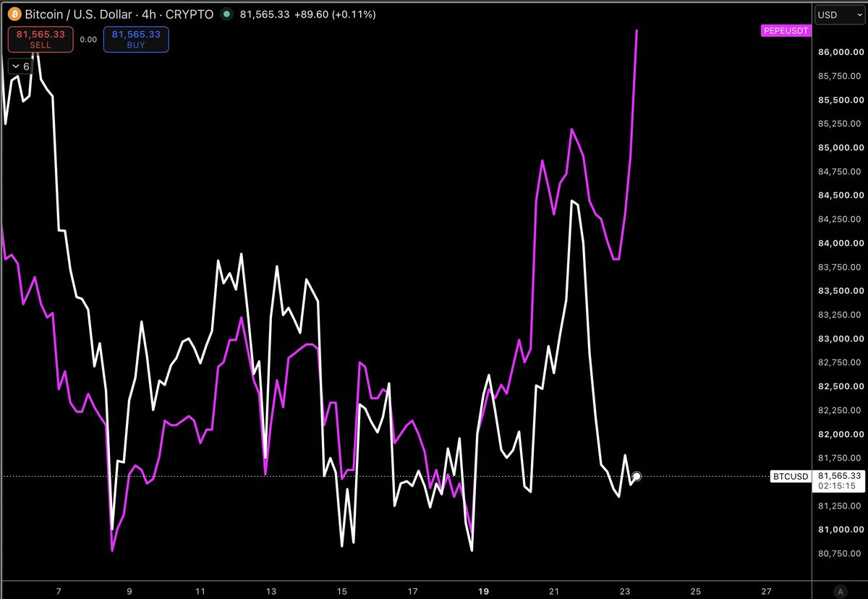
Task: Click the green market status dot
Action: tap(227, 14)
